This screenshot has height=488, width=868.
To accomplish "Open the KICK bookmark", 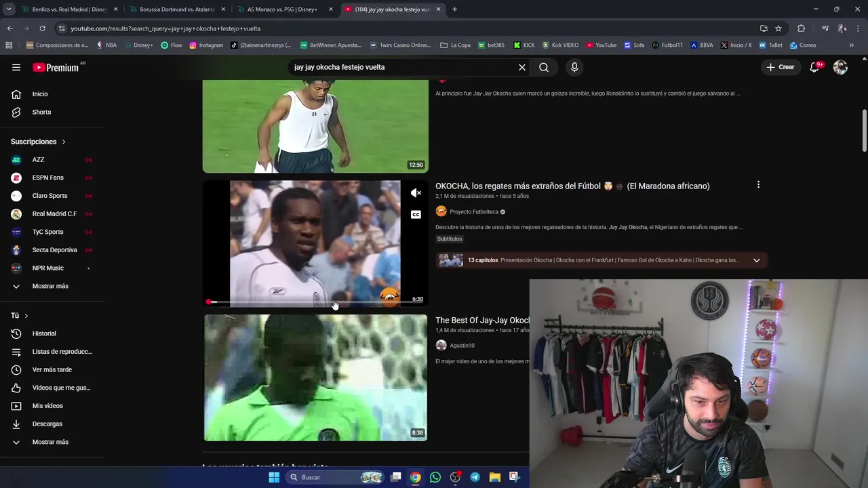I will coord(524,45).
